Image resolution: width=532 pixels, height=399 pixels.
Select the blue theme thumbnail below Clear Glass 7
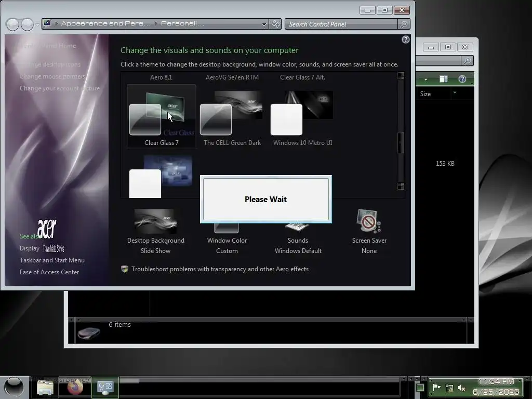pos(161,177)
